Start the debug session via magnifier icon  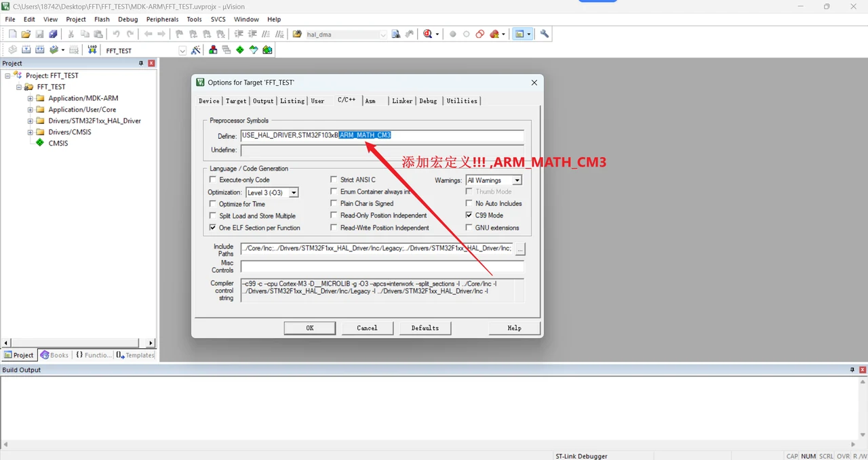click(x=428, y=34)
